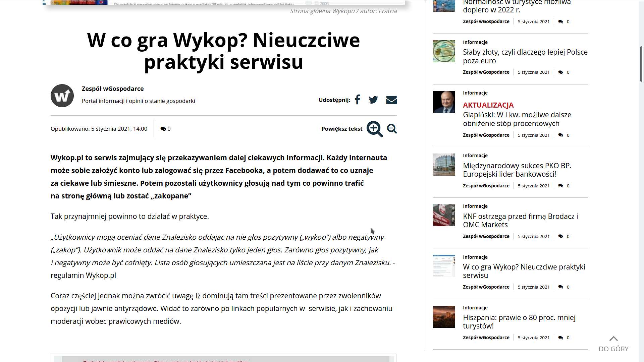Click the AKTUALIZACJA red label
Screen dimensions: 644x362
click(x=488, y=105)
